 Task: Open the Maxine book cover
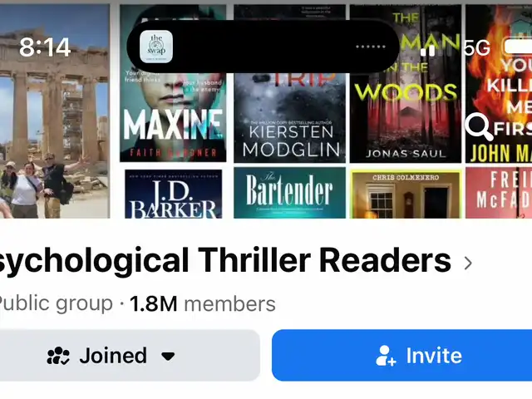[x=173, y=83]
